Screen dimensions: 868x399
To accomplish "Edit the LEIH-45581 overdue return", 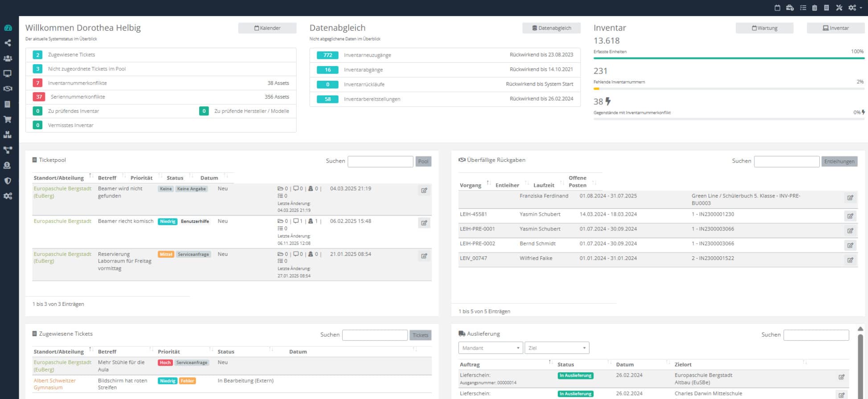I will 850,216.
